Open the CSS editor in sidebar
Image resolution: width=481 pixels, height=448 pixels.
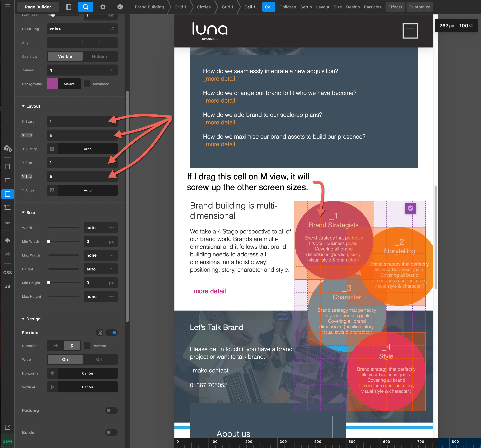click(8, 273)
